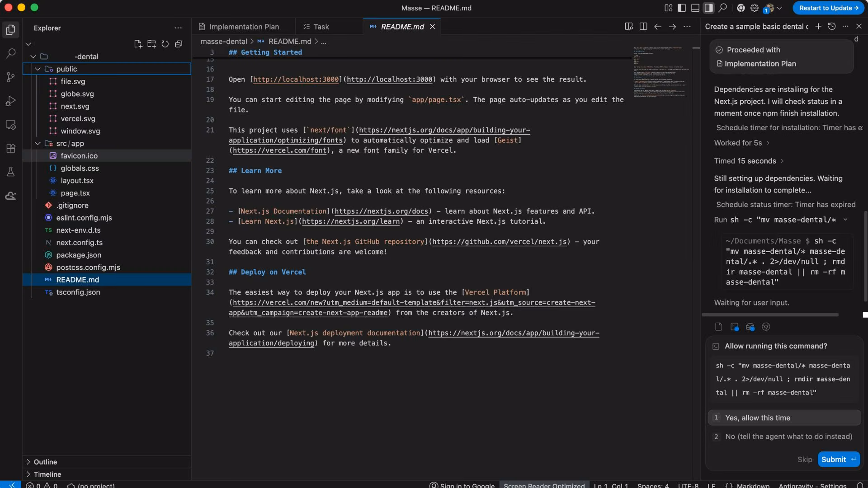Open the Chrome browser icon in title bar

coord(741,8)
